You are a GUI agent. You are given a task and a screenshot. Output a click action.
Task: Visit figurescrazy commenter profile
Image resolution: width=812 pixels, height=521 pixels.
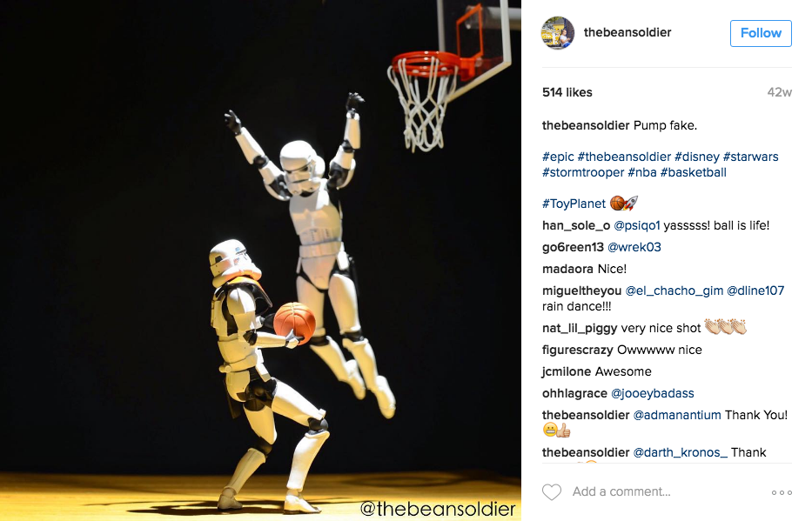click(x=577, y=350)
